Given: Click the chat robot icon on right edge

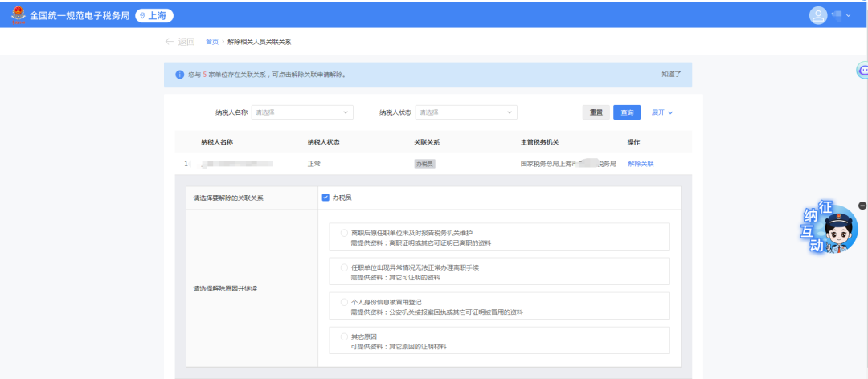Looking at the screenshot, I should pyautogui.click(x=862, y=71).
